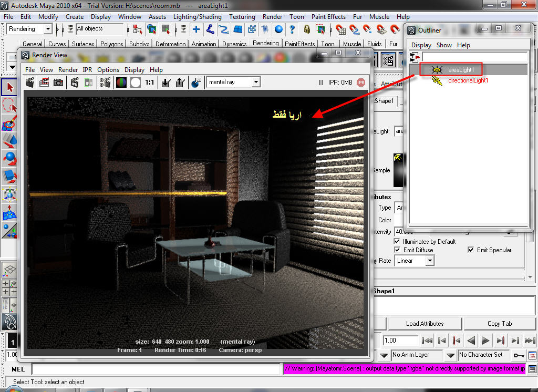The width and height of the screenshot is (538, 392).
Task: Select directionalLight1 in the Outliner
Action: pyautogui.click(x=468, y=80)
